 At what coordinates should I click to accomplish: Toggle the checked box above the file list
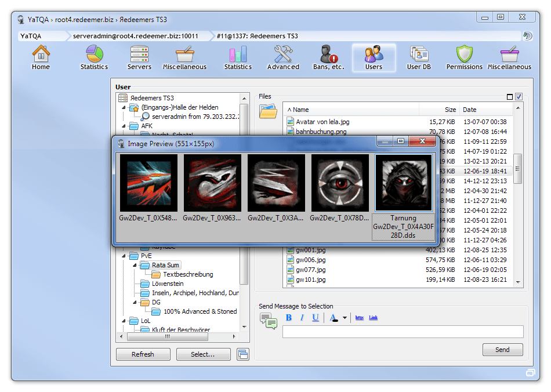point(519,97)
